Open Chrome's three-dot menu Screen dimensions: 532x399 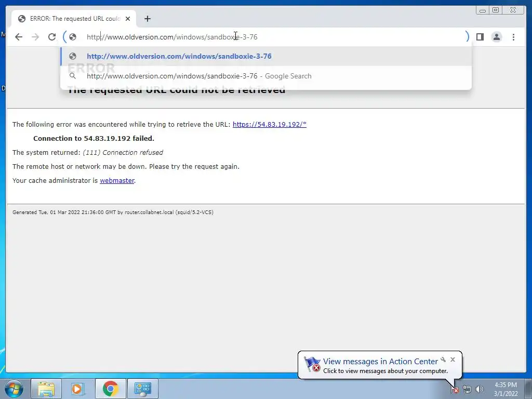point(513,37)
